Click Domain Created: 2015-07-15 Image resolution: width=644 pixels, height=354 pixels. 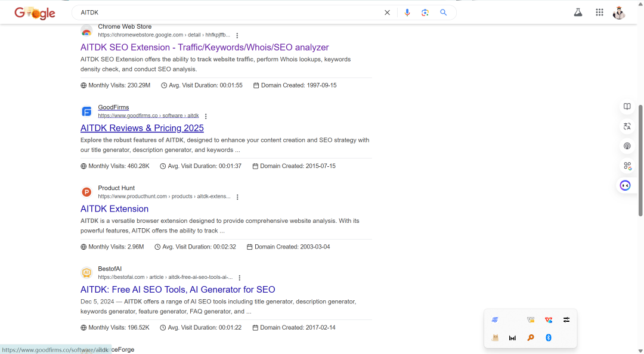click(293, 166)
